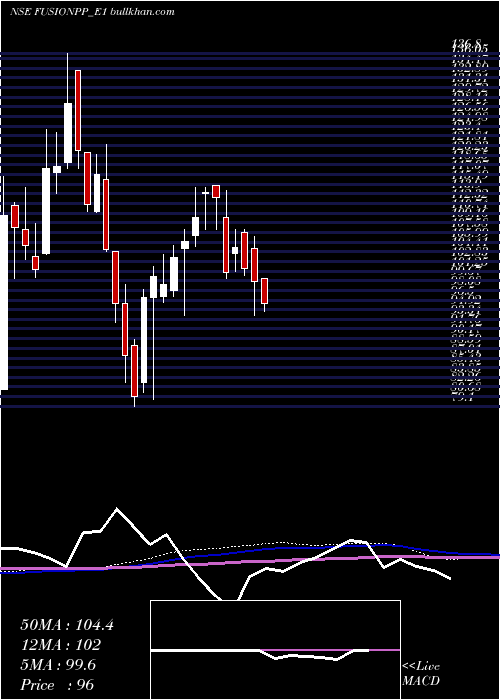The height and width of the screenshot is (700, 500).
Task: Open the <<Live MACD label
Action: point(421,674)
